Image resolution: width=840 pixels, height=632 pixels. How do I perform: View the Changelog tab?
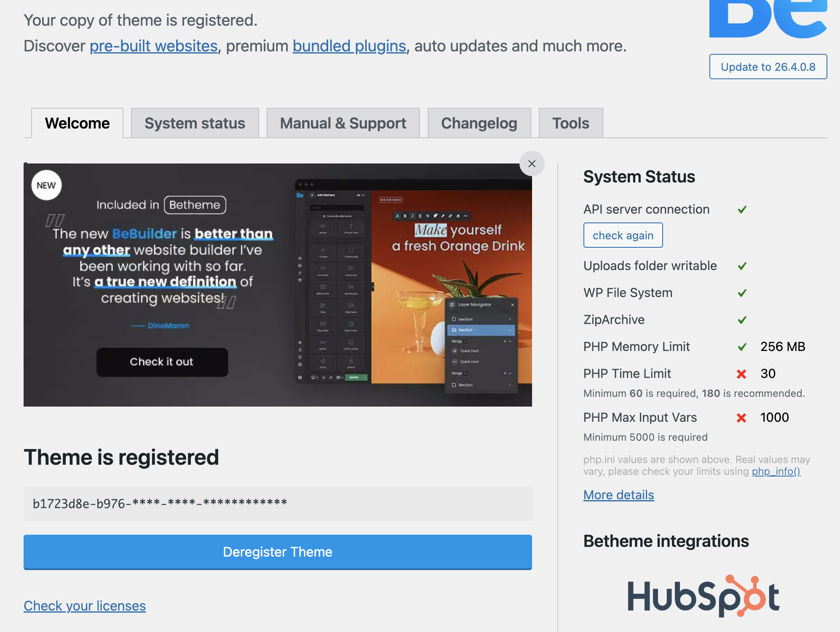(479, 123)
